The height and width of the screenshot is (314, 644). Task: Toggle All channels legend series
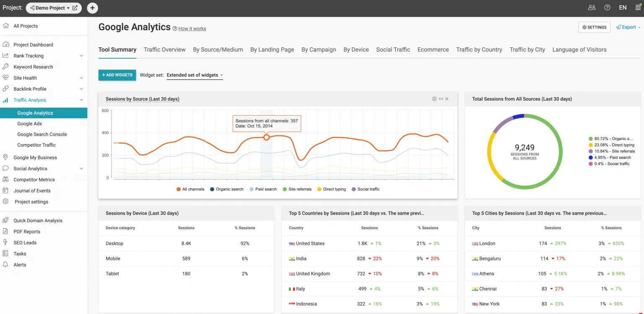[x=190, y=189]
